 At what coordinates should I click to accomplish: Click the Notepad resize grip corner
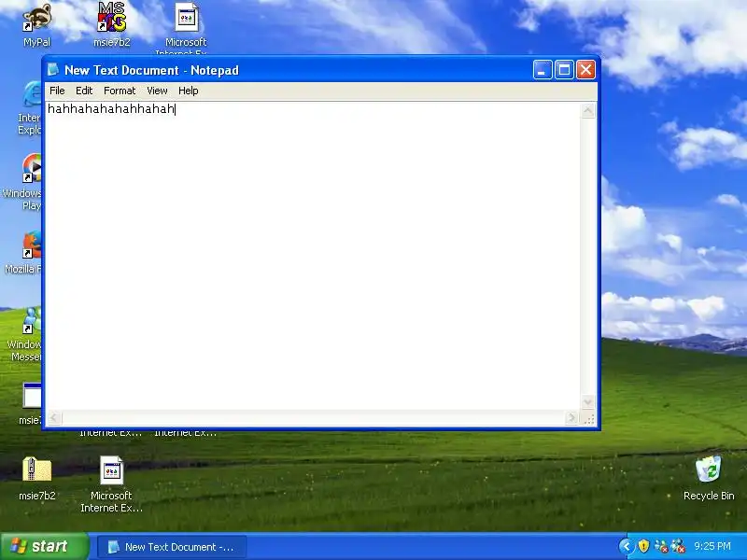589,418
